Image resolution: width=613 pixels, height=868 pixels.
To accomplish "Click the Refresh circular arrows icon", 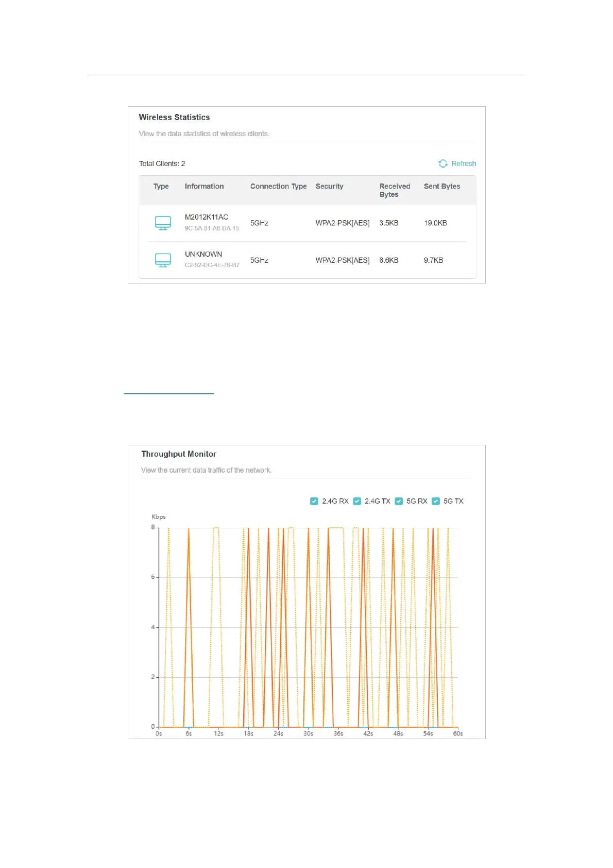I will coord(443,163).
